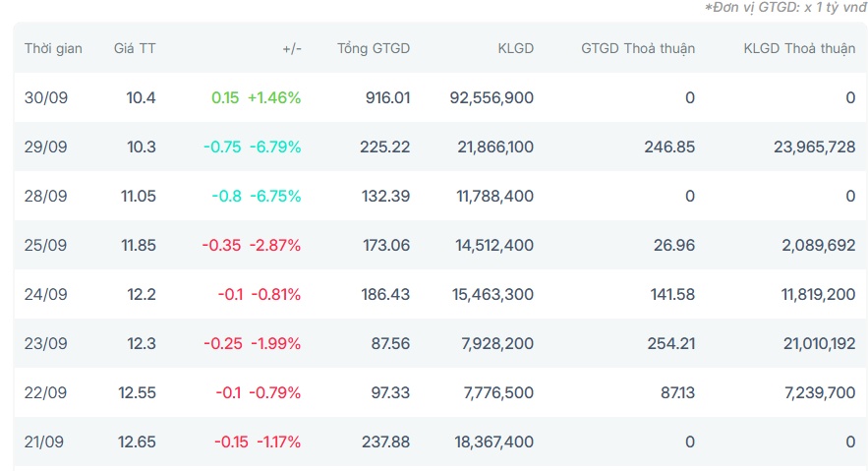This screenshot has height=471, width=868.
Task: Click the price 11.05 cell
Action: 139,197
